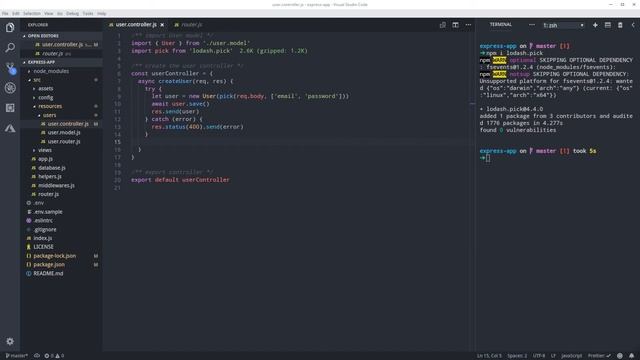This screenshot has height=360, width=640.
Task: Click the master branch indicator in status bar
Action: click(x=16, y=356)
